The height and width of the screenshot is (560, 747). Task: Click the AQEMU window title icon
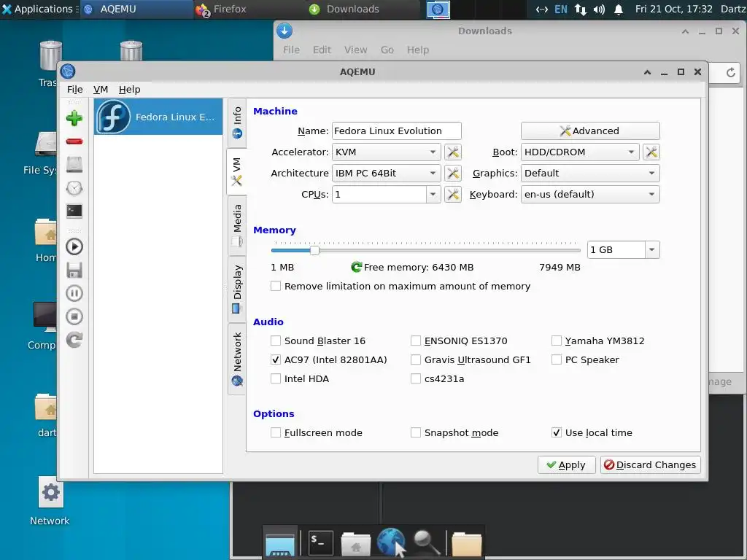point(68,71)
